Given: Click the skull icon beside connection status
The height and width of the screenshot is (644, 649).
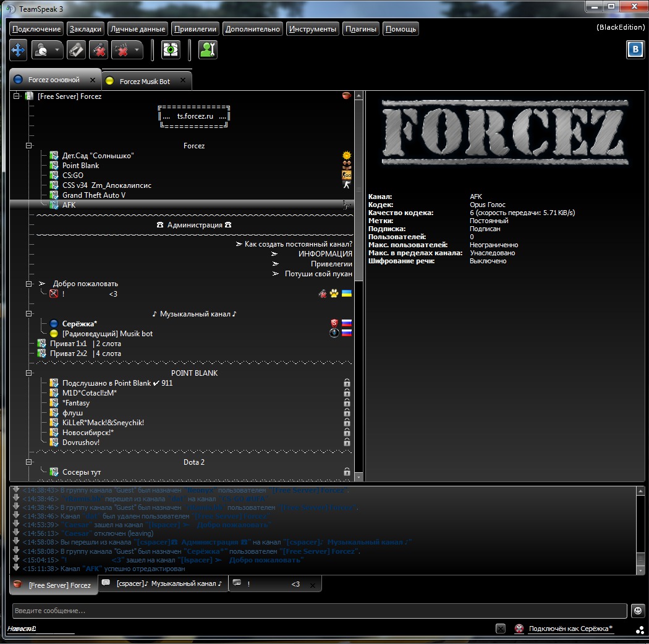Looking at the screenshot, I should click(519, 629).
